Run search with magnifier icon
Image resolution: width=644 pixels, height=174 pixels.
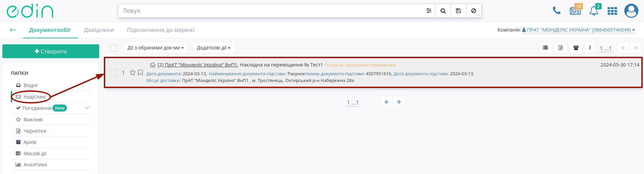[443, 11]
